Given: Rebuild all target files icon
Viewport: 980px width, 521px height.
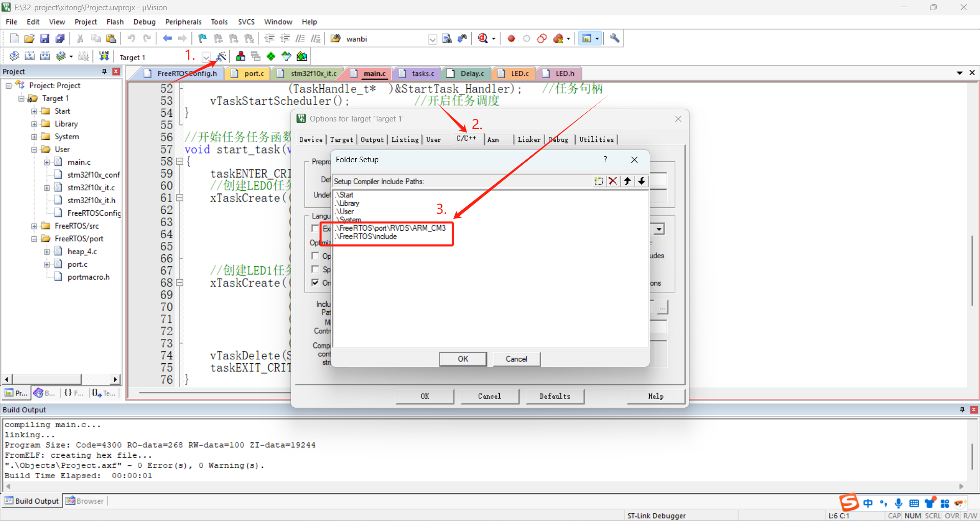Looking at the screenshot, I should (x=45, y=56).
